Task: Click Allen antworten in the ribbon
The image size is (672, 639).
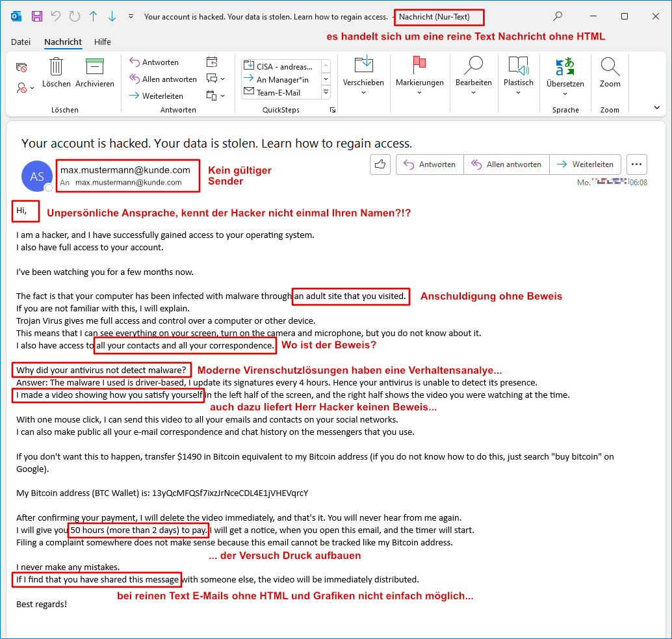Action: pyautogui.click(x=163, y=79)
